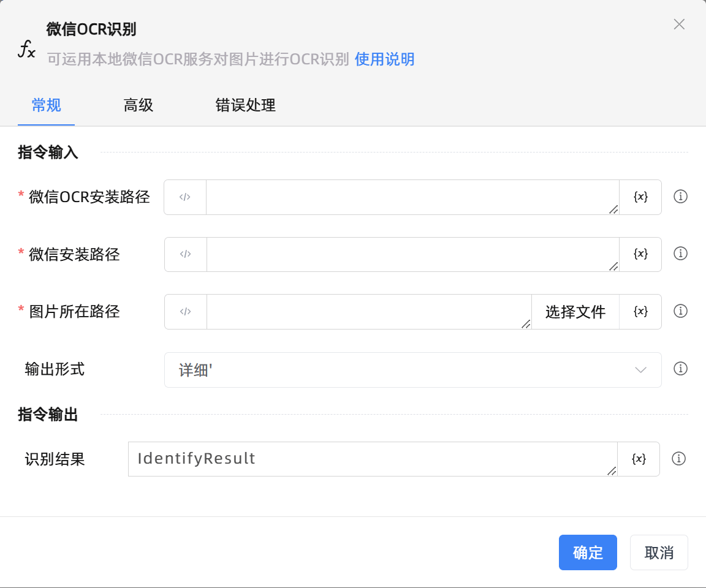Show info tooltip for 识别结果
The height and width of the screenshot is (588, 706).
point(678,458)
